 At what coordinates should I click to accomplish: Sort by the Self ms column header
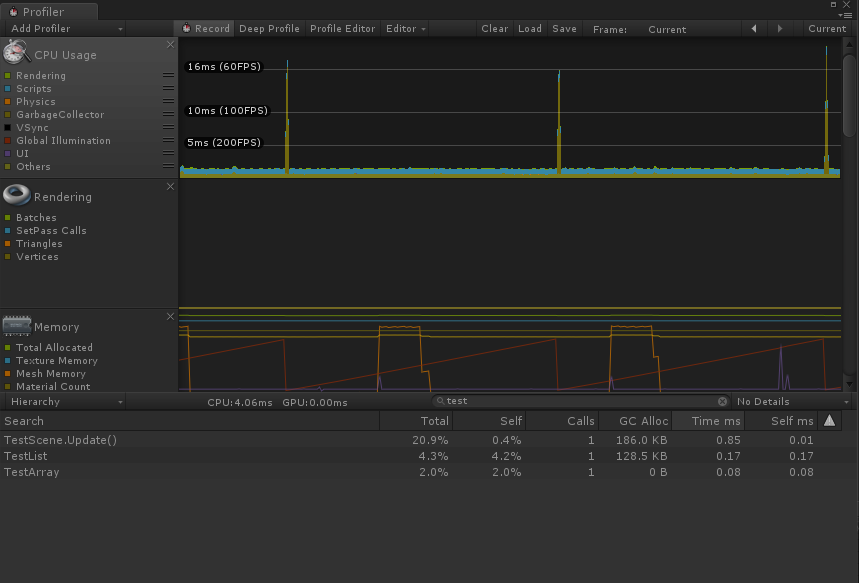(781, 421)
